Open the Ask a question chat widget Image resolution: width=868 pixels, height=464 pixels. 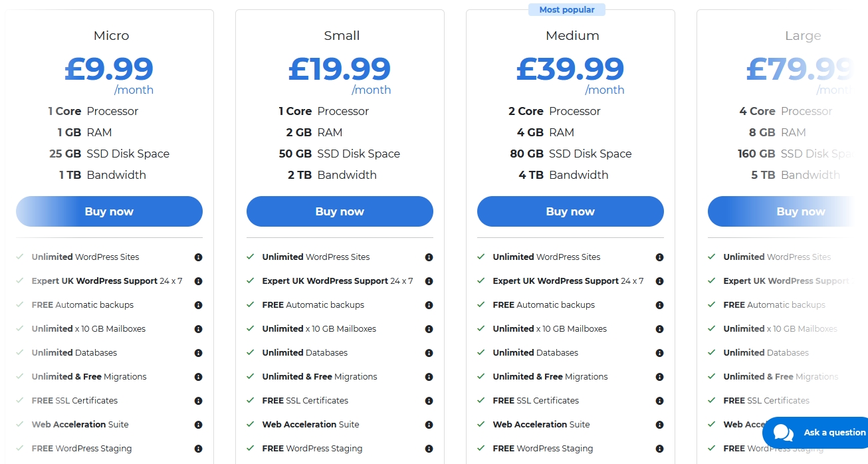pos(833,433)
